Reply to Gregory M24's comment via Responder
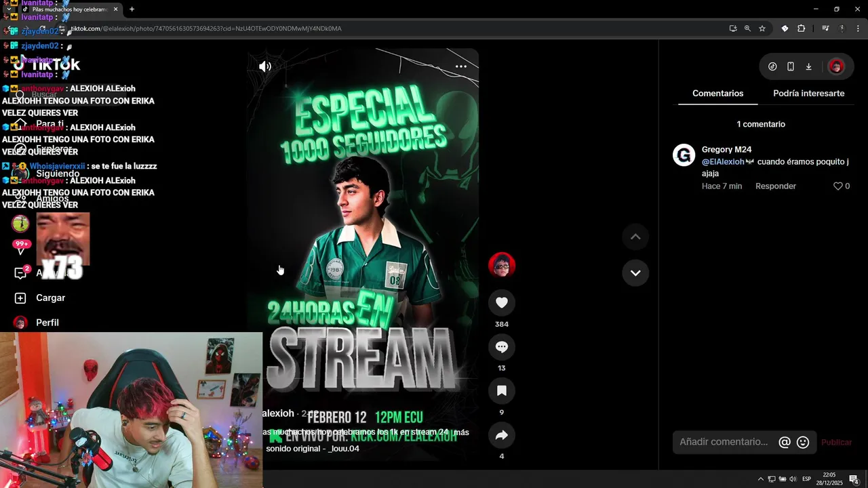Viewport: 868px width, 488px height. (776, 186)
